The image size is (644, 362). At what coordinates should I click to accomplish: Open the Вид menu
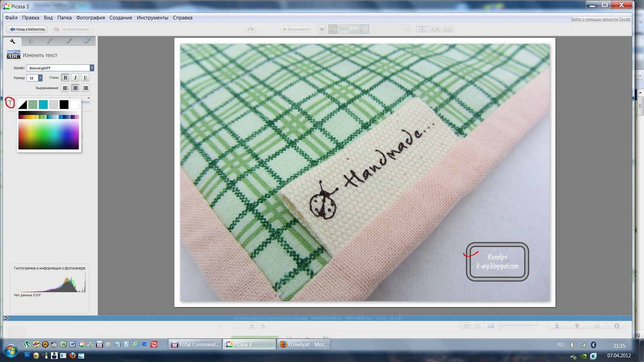pos(48,18)
